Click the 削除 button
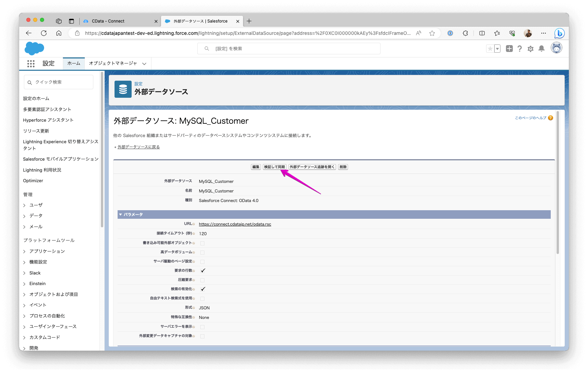The image size is (588, 376). (343, 167)
